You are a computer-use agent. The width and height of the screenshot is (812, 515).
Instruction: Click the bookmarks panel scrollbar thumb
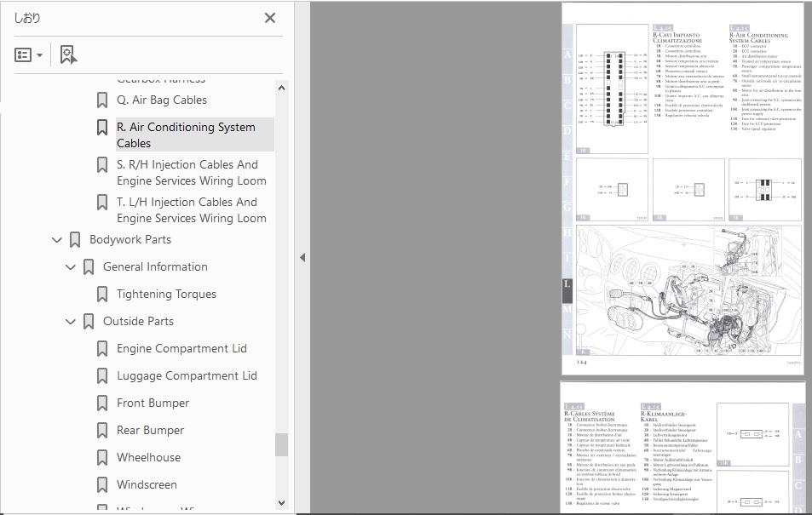coord(281,444)
